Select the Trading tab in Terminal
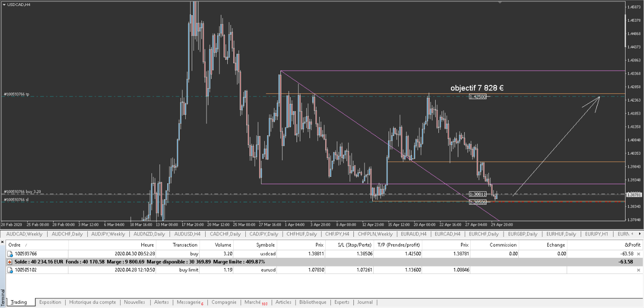 tap(19, 302)
